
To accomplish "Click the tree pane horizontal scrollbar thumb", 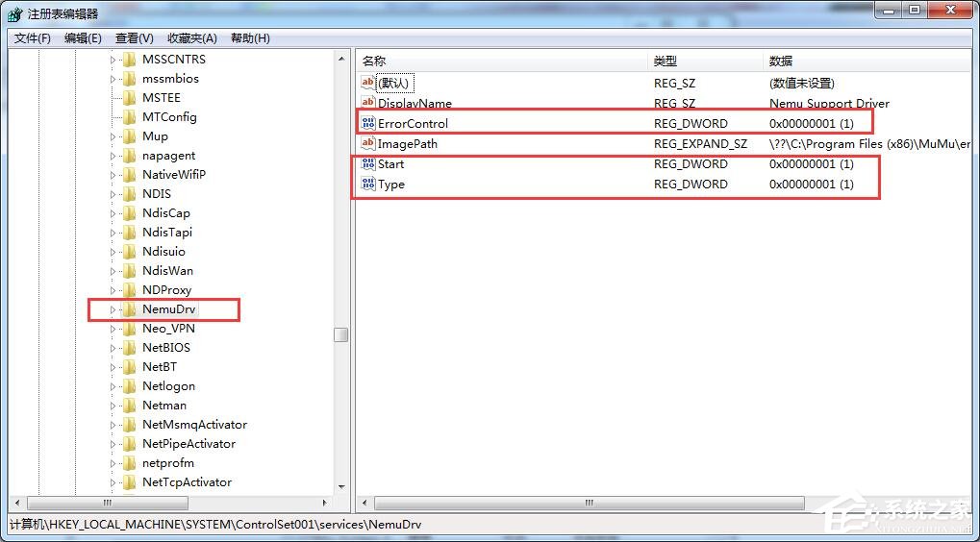I will click(108, 503).
